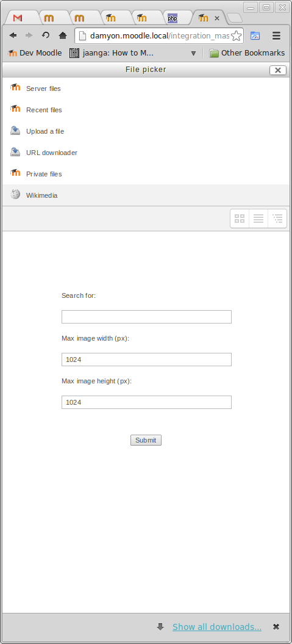Reload the current page
This screenshot has width=292, height=644.
(46, 35)
